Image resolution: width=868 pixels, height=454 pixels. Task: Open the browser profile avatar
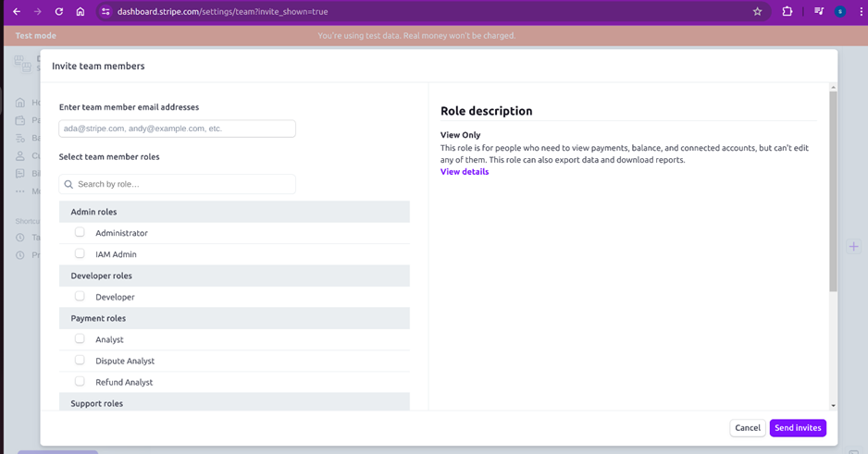coord(840,12)
